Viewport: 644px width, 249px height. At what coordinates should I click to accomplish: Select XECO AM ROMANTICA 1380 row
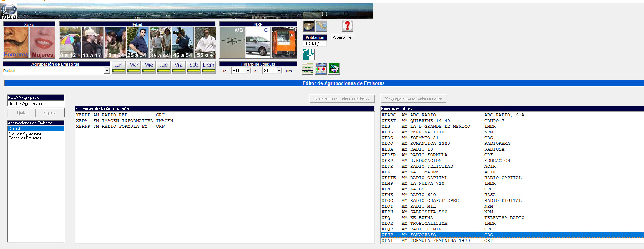pyautogui.click(x=512, y=143)
